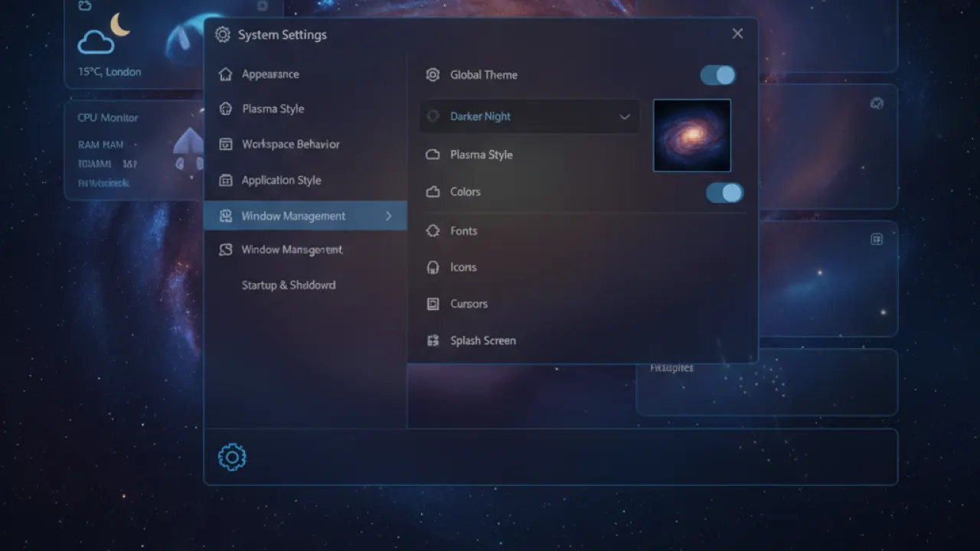Click the small icon atop the right desktop widget
980x551 pixels.
point(877,103)
